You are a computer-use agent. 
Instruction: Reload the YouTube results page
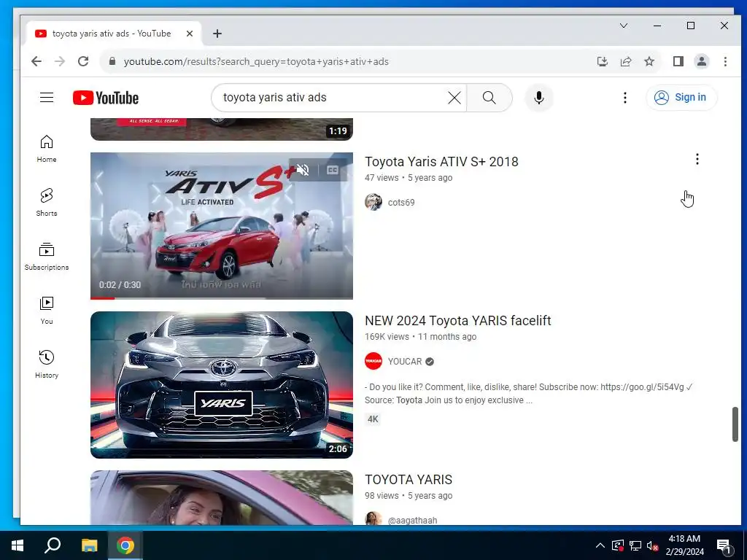pyautogui.click(x=83, y=61)
